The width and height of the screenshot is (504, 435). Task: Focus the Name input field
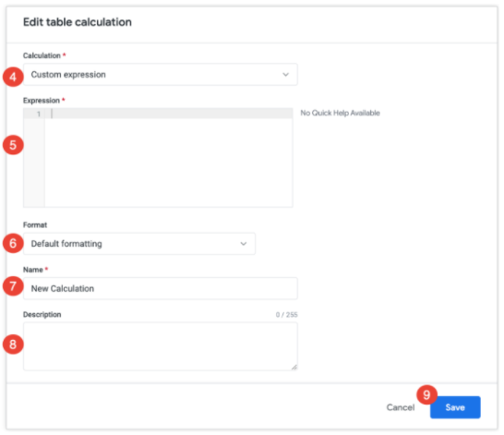pos(160,288)
